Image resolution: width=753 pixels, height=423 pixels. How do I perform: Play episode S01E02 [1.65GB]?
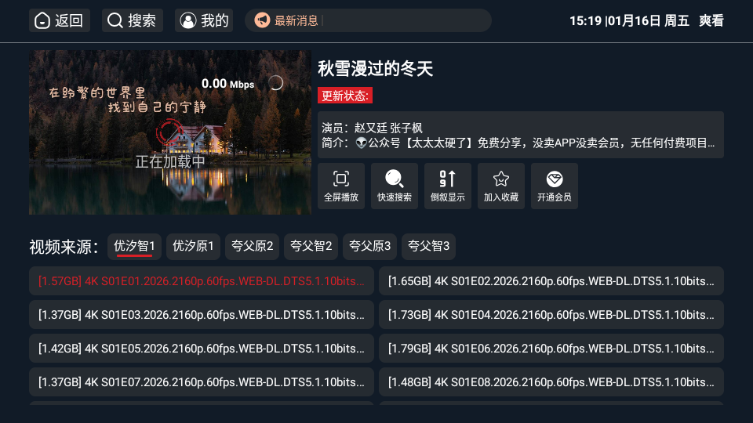tap(551, 281)
